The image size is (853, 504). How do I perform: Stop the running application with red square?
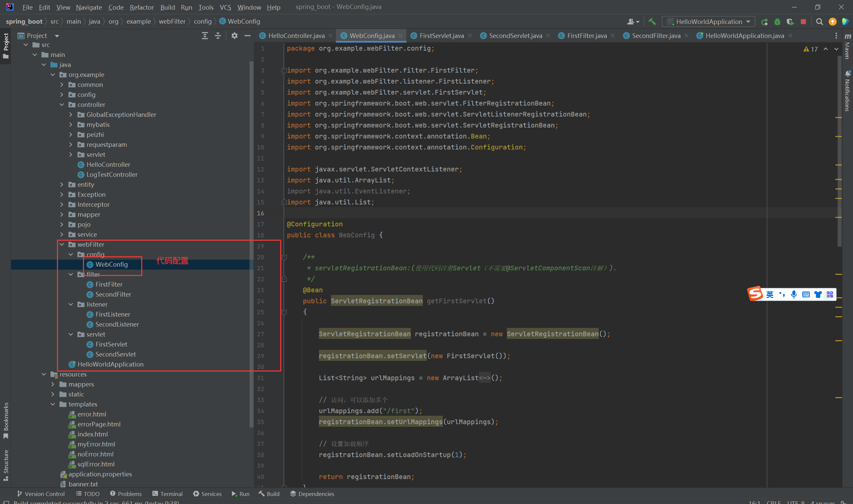[803, 22]
